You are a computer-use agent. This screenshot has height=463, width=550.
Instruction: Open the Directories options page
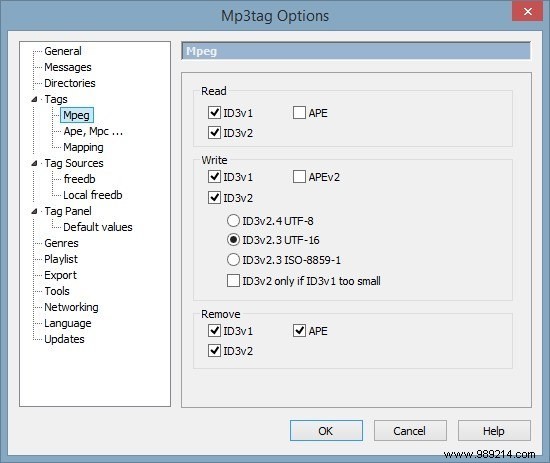pos(70,83)
